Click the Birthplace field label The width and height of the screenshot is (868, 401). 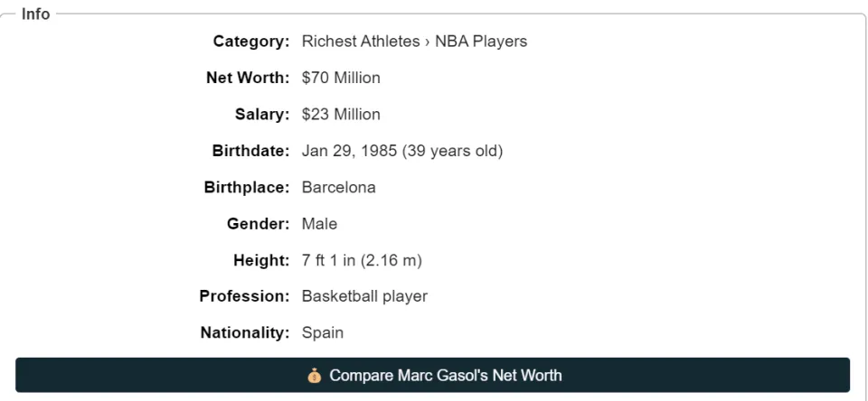point(247,188)
